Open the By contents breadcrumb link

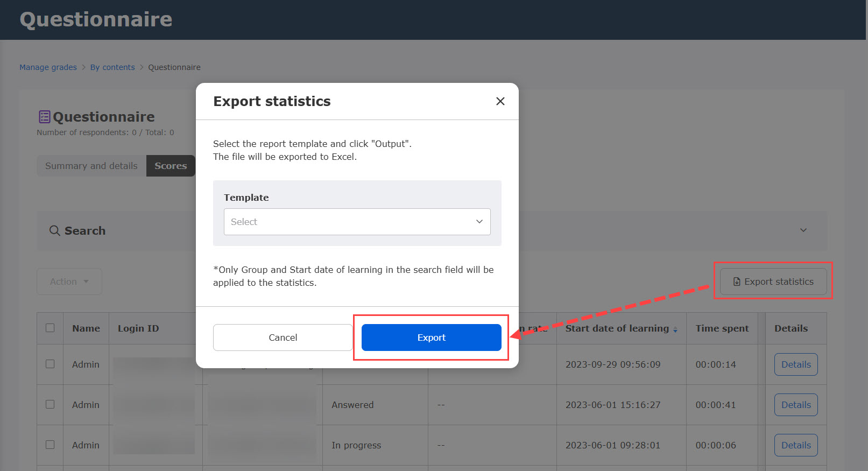tap(112, 67)
